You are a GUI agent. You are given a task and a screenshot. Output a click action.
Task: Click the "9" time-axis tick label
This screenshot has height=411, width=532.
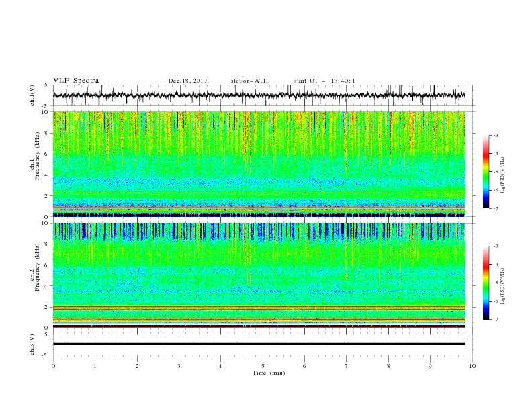click(x=430, y=366)
